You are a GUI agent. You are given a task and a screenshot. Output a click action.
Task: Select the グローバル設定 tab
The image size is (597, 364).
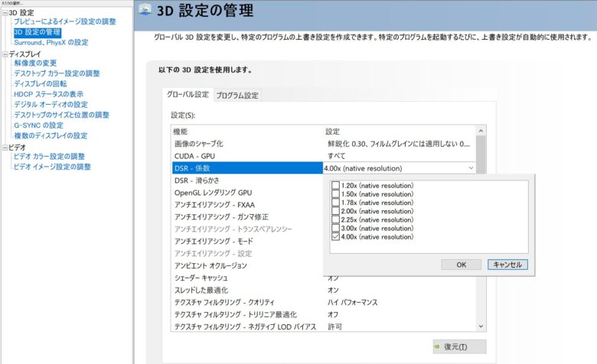(x=188, y=94)
